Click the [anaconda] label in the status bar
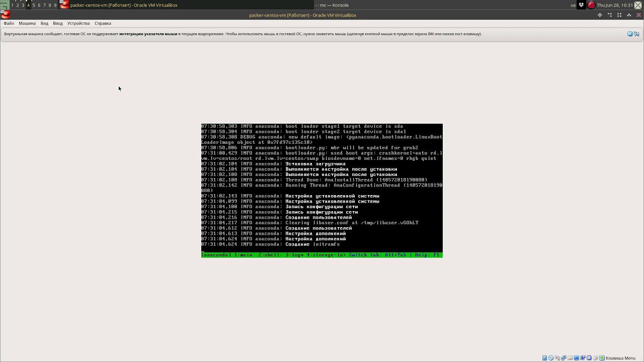The height and width of the screenshot is (362, 644). coord(216,255)
